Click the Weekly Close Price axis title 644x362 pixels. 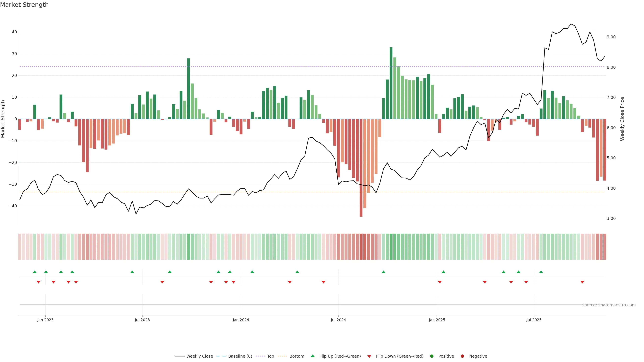coord(622,119)
